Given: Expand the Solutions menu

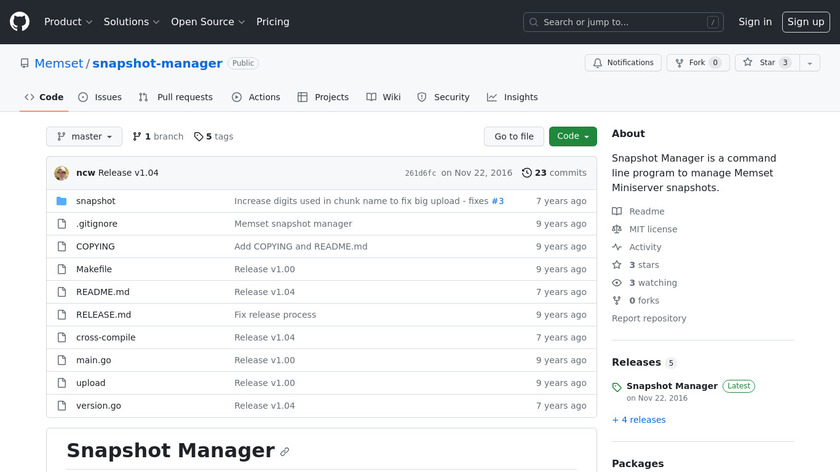Looking at the screenshot, I should (x=131, y=22).
